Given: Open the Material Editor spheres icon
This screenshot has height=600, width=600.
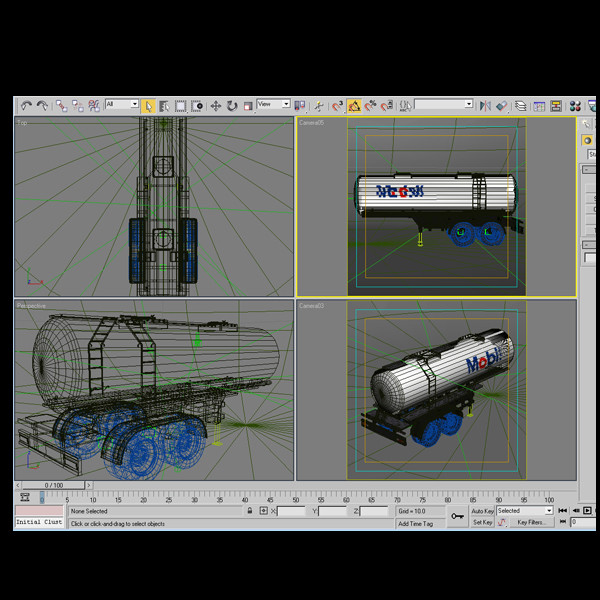Looking at the screenshot, I should coord(575,106).
